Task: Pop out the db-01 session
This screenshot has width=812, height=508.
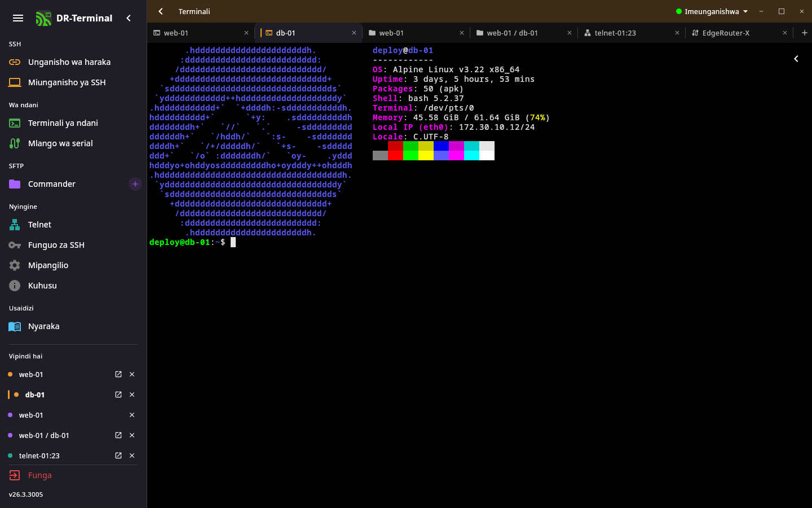Action: [x=118, y=395]
